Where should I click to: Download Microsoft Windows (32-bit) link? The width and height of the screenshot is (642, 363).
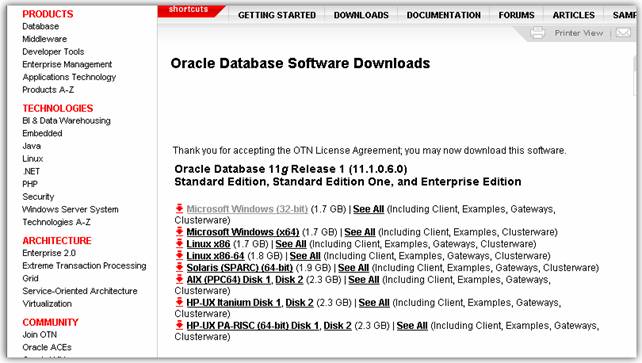[247, 209]
